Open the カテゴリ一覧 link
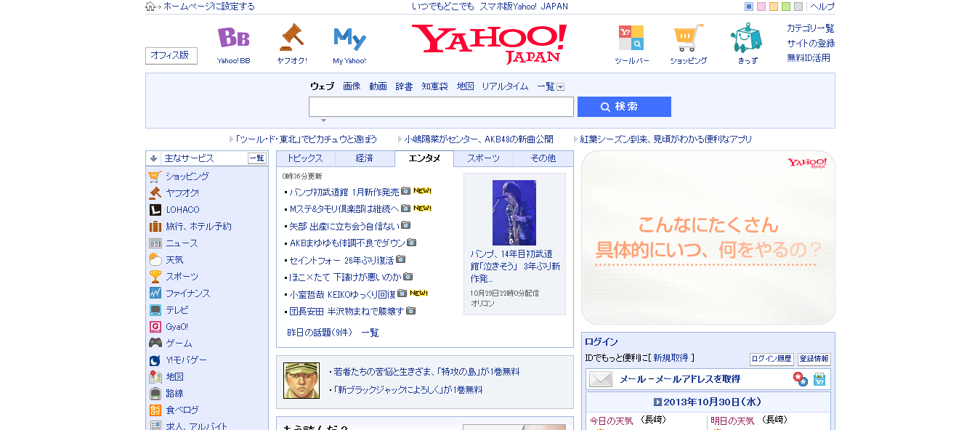This screenshot has width=980, height=430. click(811, 28)
